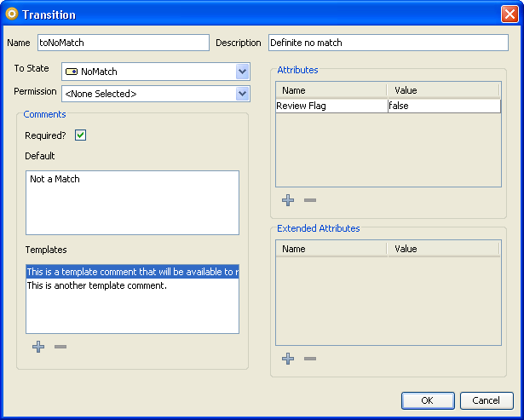Click the Name field containing toNoMatch
524x420 pixels.
pos(124,43)
